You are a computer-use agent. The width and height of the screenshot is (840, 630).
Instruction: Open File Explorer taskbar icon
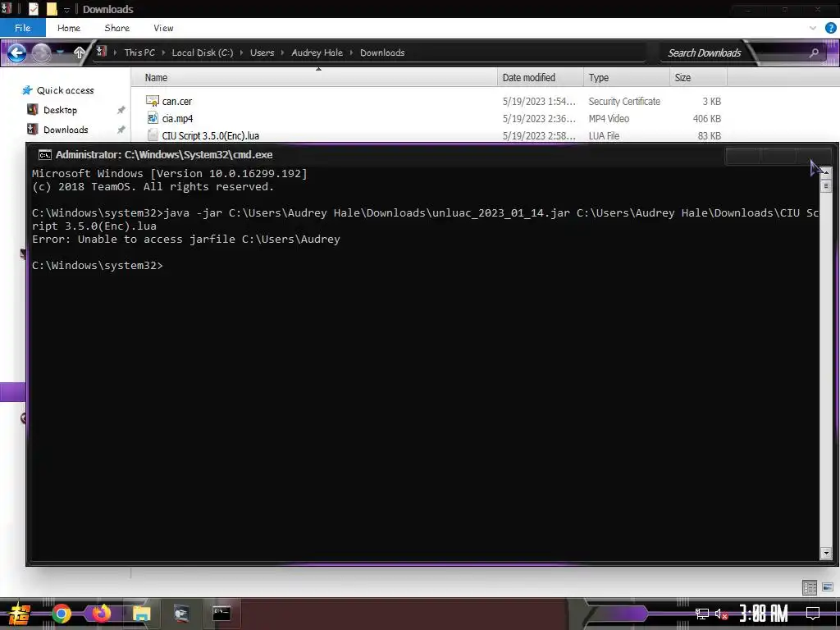point(141,614)
